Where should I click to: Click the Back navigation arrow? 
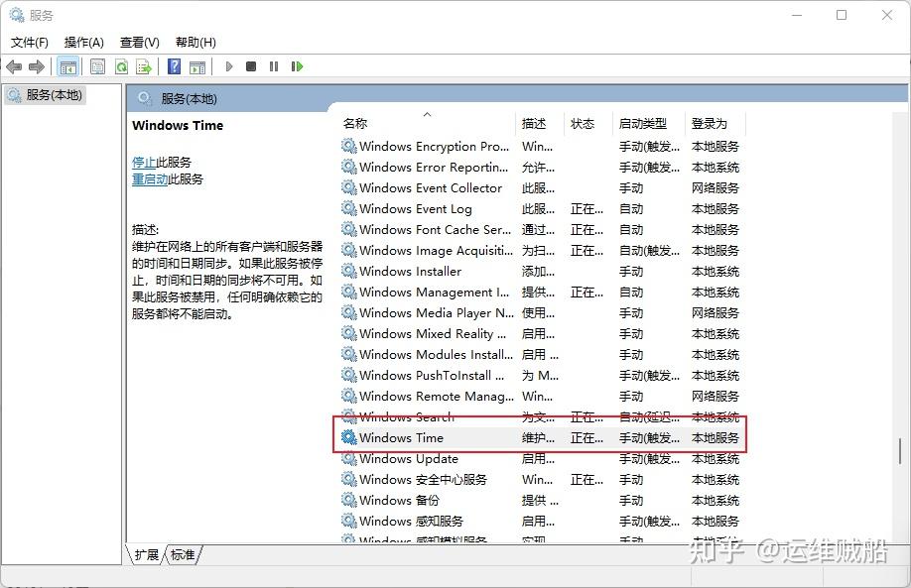[14, 66]
